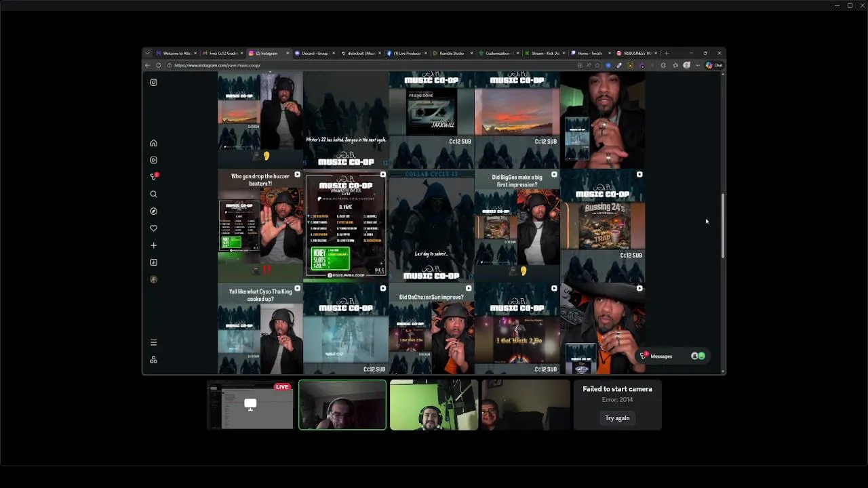Open the browser three-dot settings menu

click(x=697, y=65)
